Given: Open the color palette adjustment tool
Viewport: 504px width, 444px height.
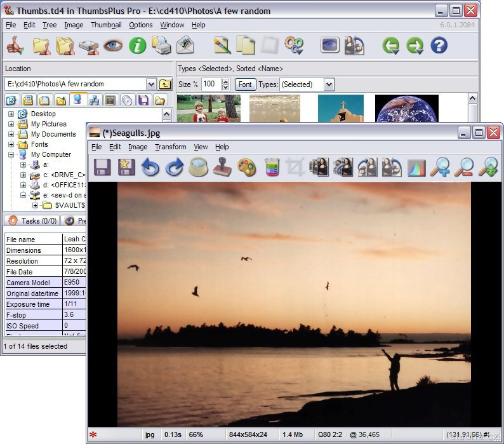Looking at the screenshot, I should coord(246,167).
